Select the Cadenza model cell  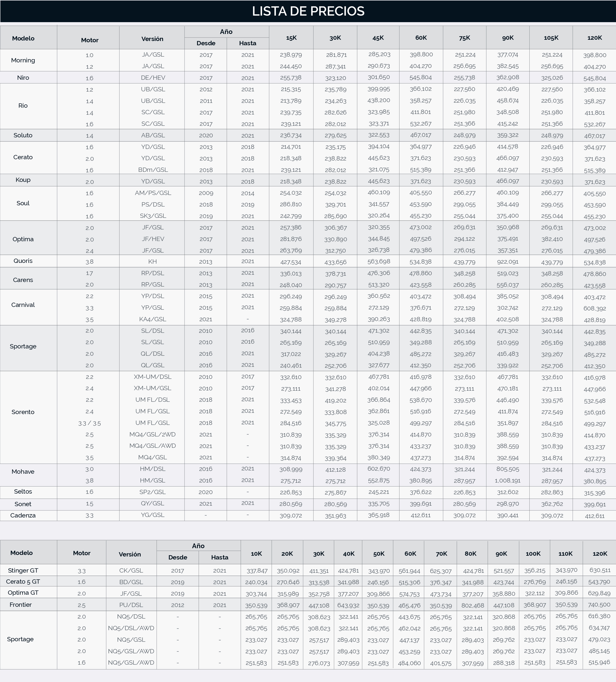tap(23, 515)
